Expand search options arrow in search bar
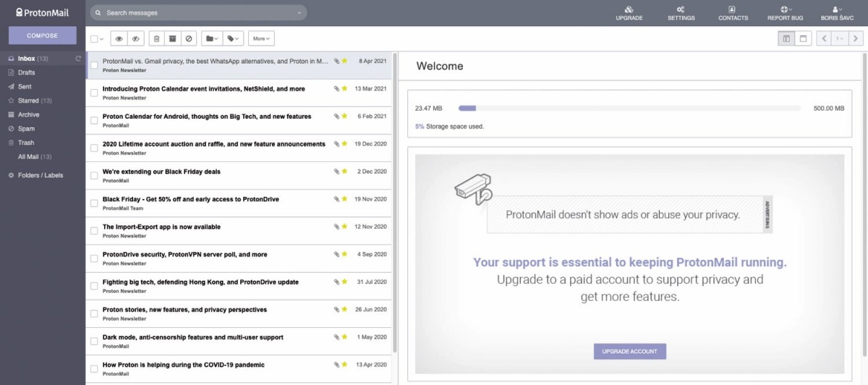Image resolution: width=868 pixels, height=385 pixels. coord(299,13)
